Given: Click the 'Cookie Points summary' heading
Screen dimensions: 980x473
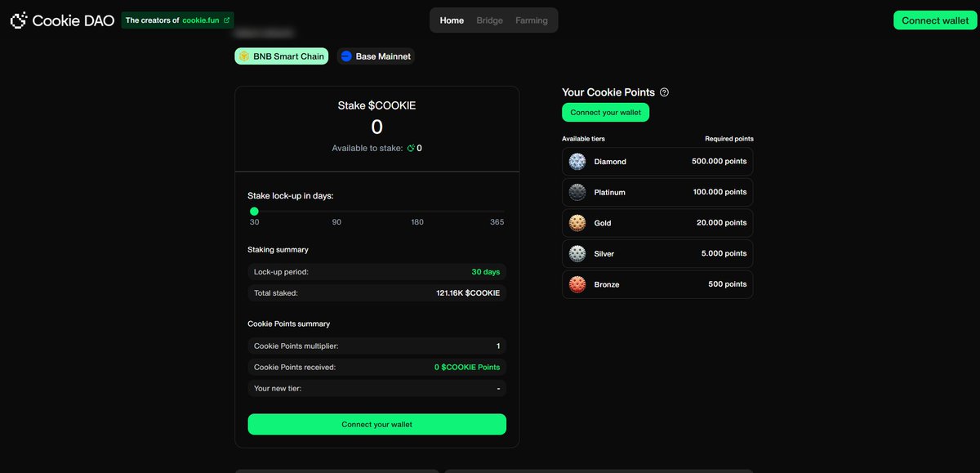Looking at the screenshot, I should tap(289, 324).
